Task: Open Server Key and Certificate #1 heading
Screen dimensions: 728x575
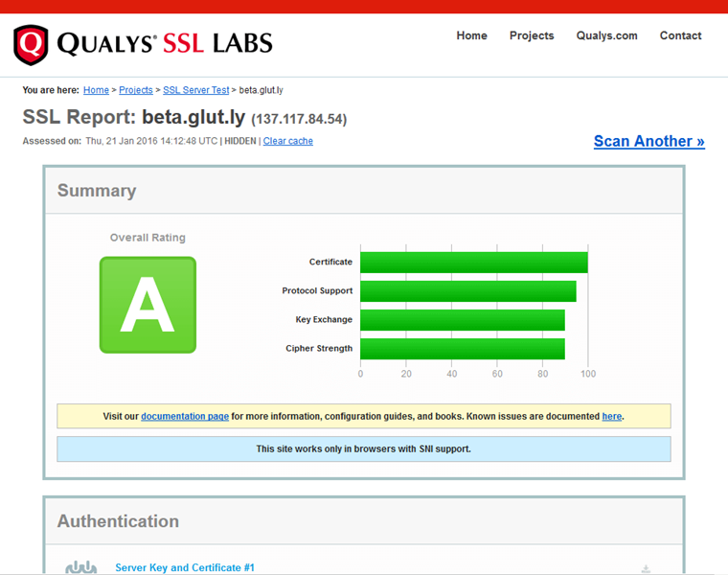Action: pos(185,567)
